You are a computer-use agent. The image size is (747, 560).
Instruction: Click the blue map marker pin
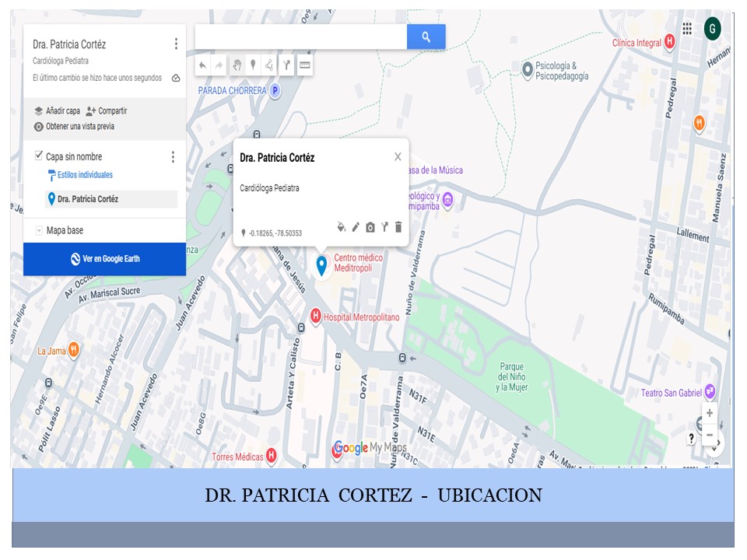pyautogui.click(x=321, y=266)
